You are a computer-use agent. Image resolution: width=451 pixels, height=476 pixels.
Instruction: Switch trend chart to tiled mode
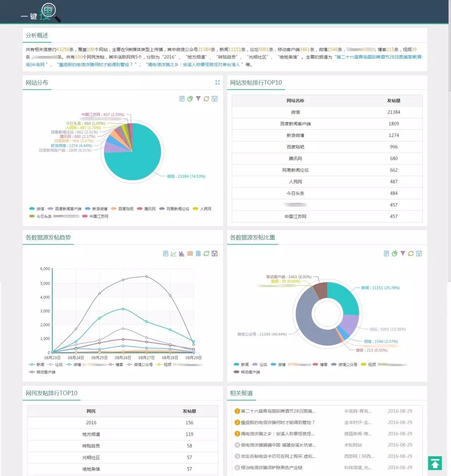coord(198,254)
